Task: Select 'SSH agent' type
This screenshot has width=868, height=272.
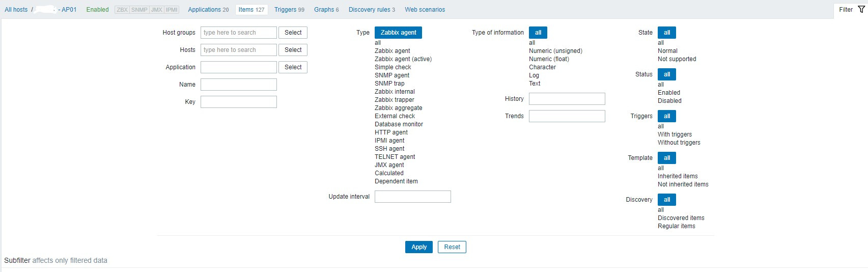Action: tap(389, 149)
